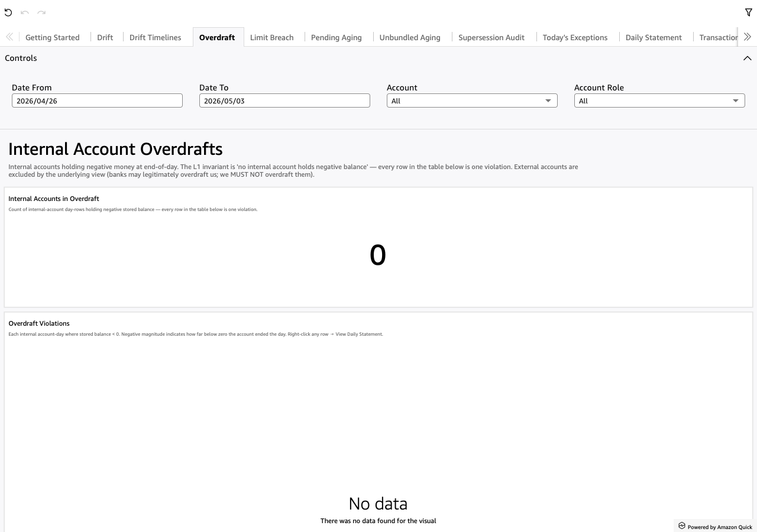
Task: Click the Account Role label
Action: 599,87
